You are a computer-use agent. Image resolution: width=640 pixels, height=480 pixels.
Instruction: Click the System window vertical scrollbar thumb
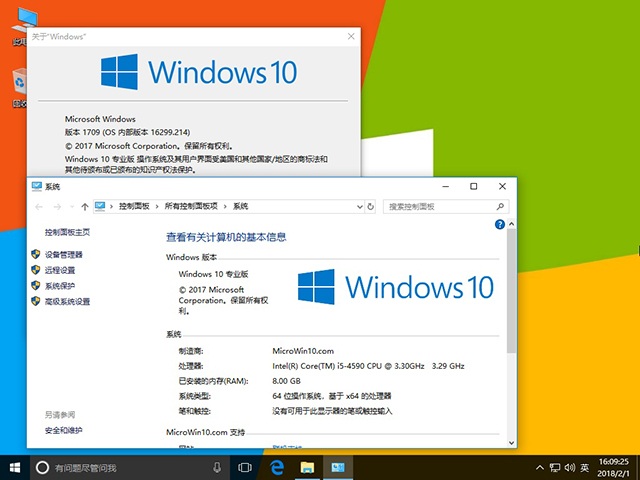coord(511,290)
